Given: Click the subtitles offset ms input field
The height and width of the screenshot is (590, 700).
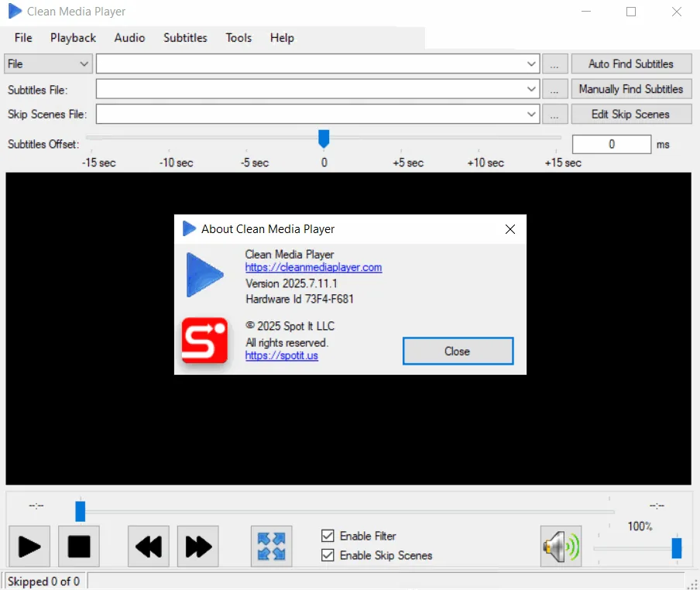Looking at the screenshot, I should pos(611,144).
